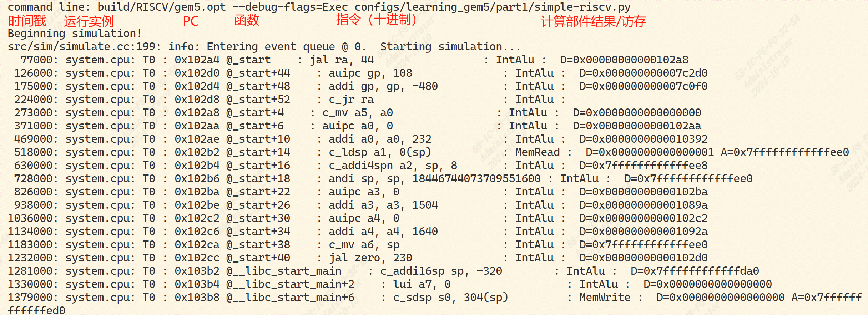Click the 'MemWrite' label
Screen dimensions: 868x315
pyautogui.click(x=605, y=298)
